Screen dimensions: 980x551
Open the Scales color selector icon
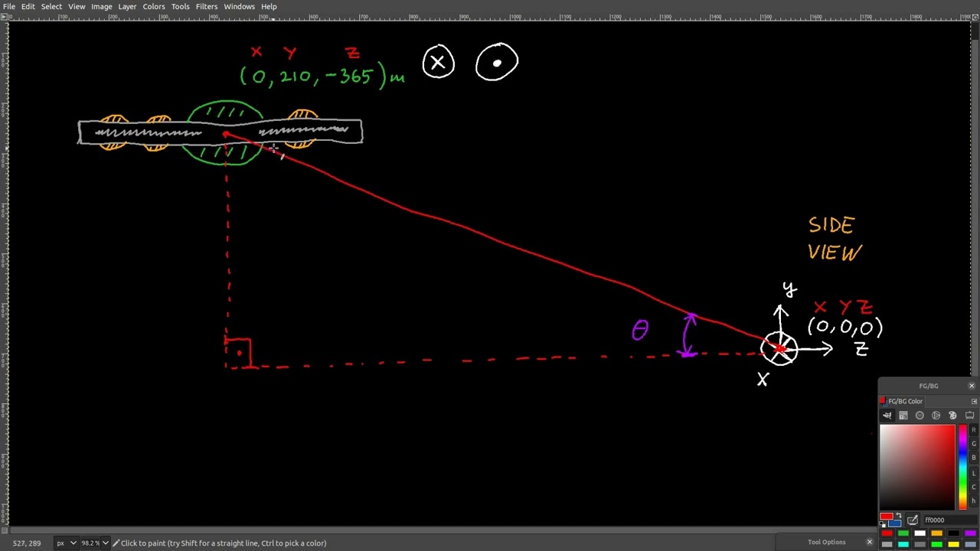[x=970, y=416]
